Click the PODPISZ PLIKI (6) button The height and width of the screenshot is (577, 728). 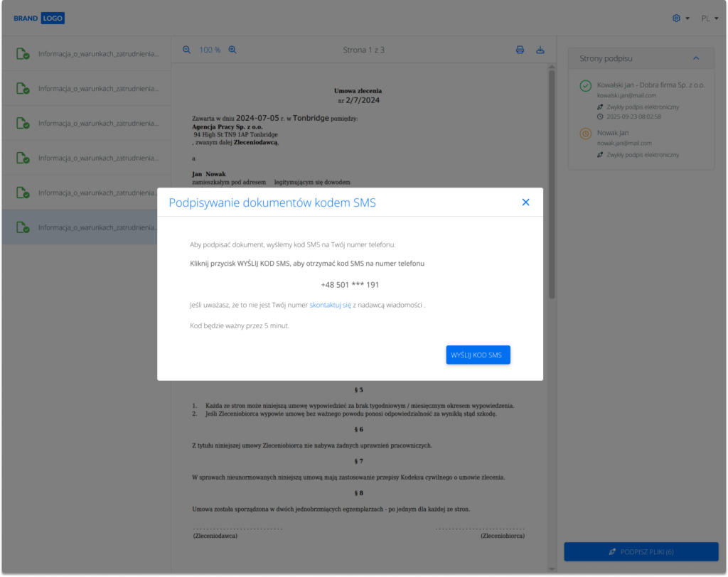[x=641, y=552]
